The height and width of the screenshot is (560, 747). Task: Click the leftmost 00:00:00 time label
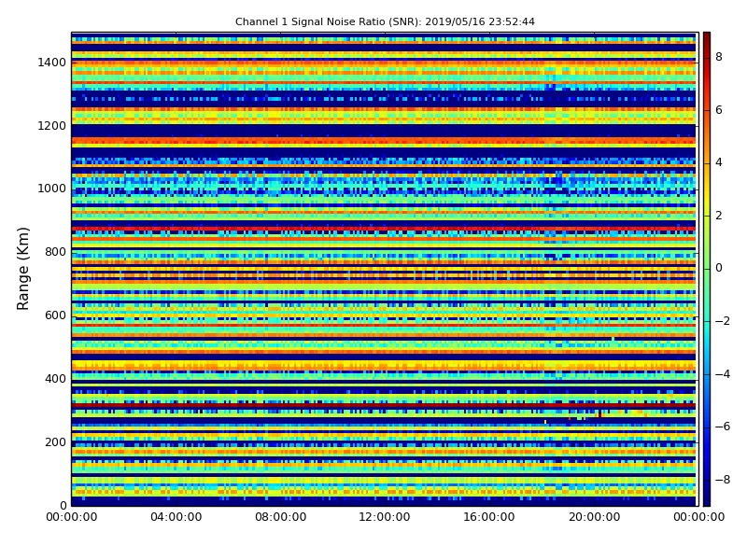pyautogui.click(x=72, y=517)
